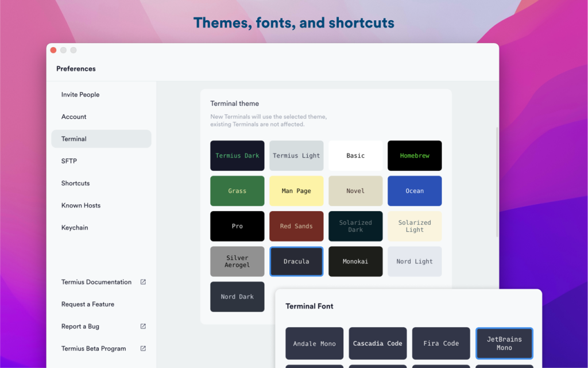The image size is (588, 368).
Task: Go to Shortcuts settings in sidebar
Action: [x=76, y=183]
